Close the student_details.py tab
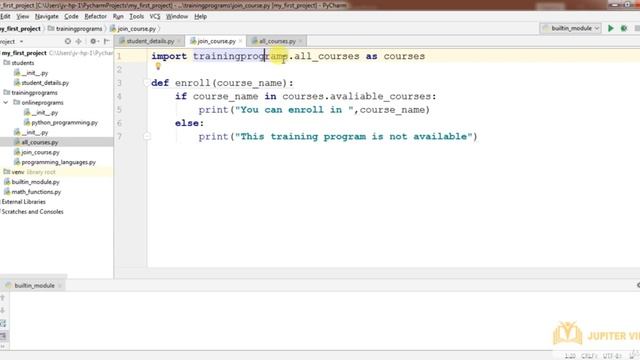 (x=179, y=41)
